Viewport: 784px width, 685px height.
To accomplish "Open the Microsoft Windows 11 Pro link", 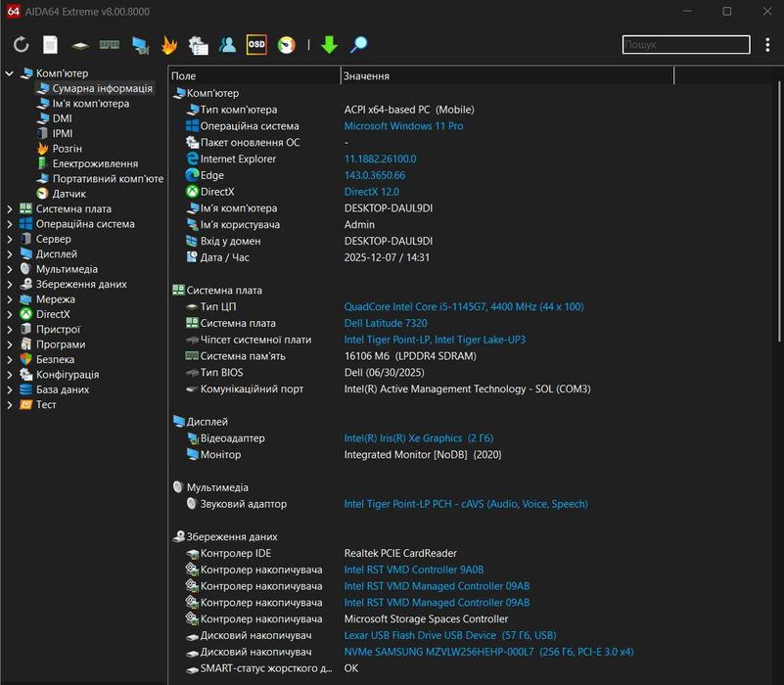I will 403,126.
